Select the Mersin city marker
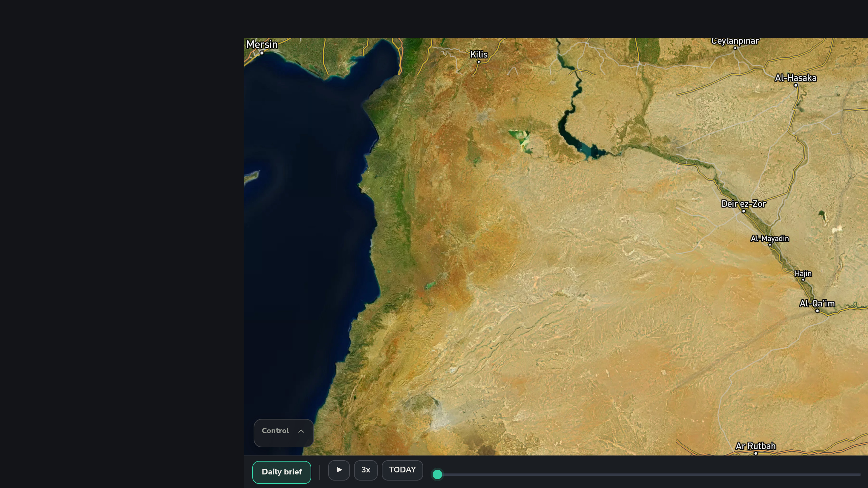The image size is (868, 488). point(262,53)
